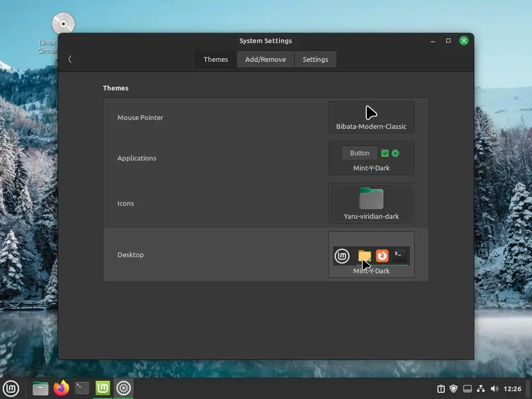Open the Add/Remove tab
The width and height of the screenshot is (532, 399).
point(265,59)
